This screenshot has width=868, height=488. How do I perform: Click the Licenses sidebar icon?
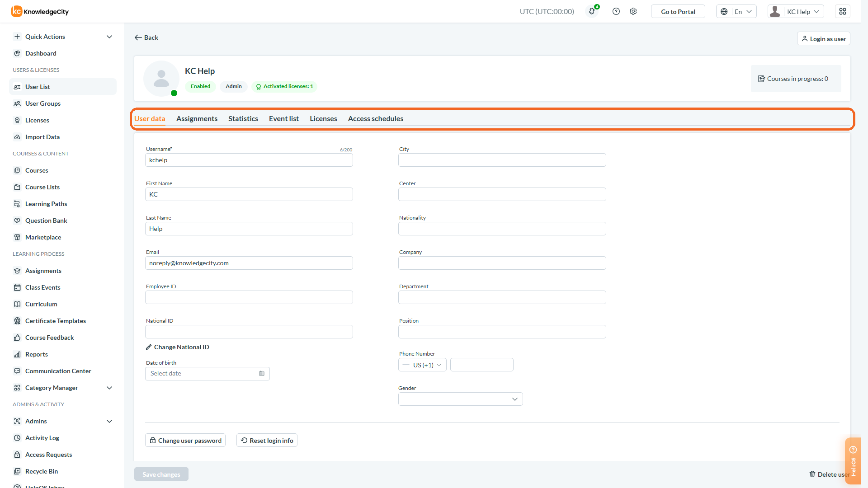tap(17, 120)
